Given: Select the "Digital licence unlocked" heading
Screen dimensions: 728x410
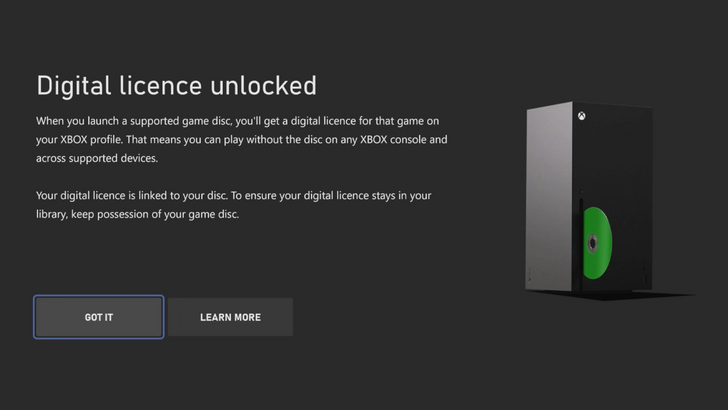Looking at the screenshot, I should click(x=176, y=86).
